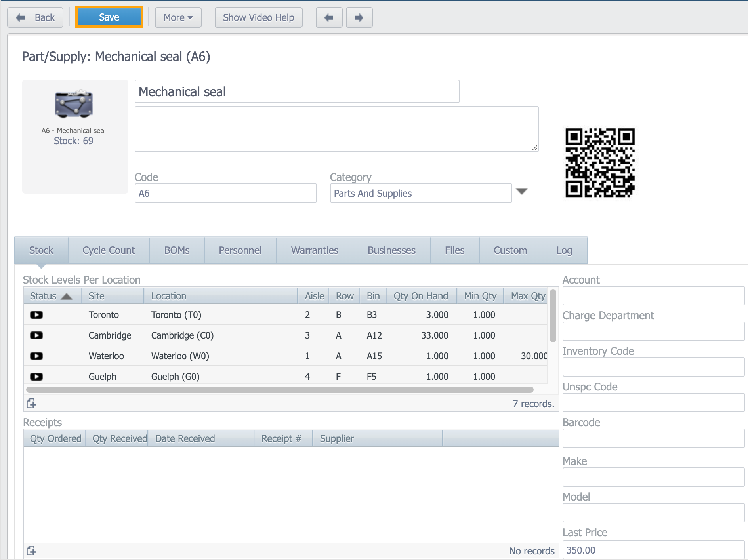The height and width of the screenshot is (560, 748).
Task: Switch to the Warranties tab
Action: tap(315, 250)
